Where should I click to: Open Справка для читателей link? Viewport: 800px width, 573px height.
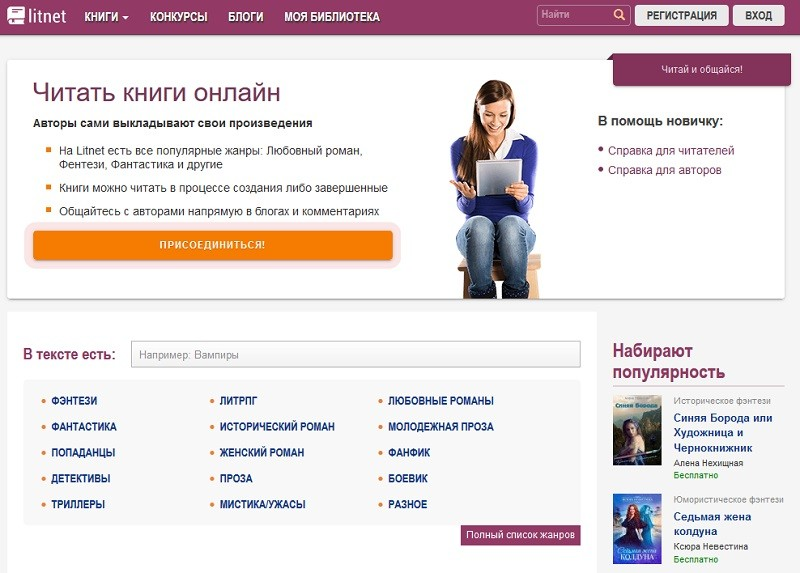671,151
